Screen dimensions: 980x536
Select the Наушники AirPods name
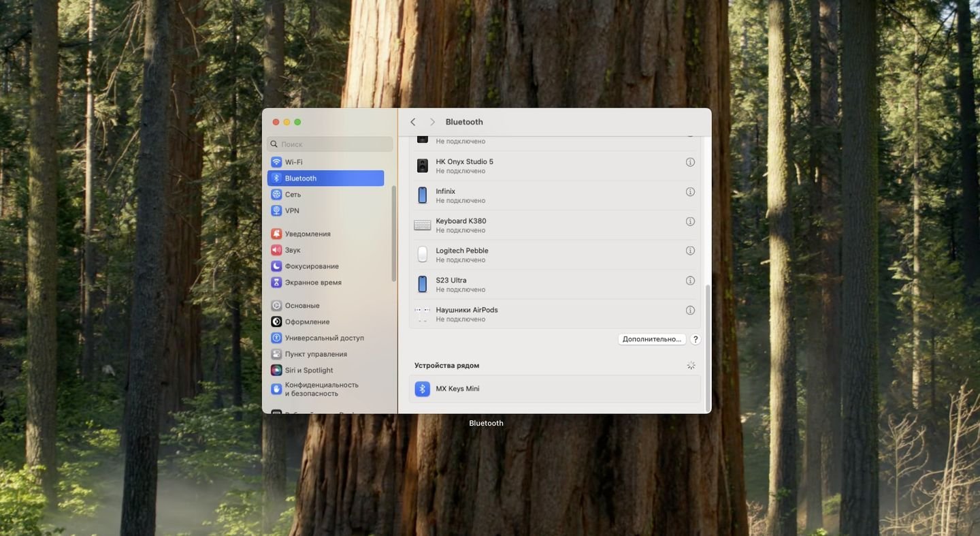click(x=467, y=310)
